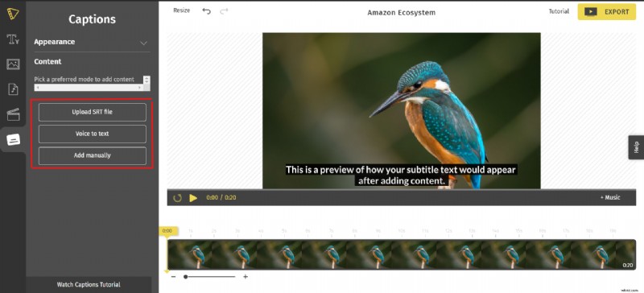Click the 0:00 / 0:20 time display

pyautogui.click(x=221, y=198)
